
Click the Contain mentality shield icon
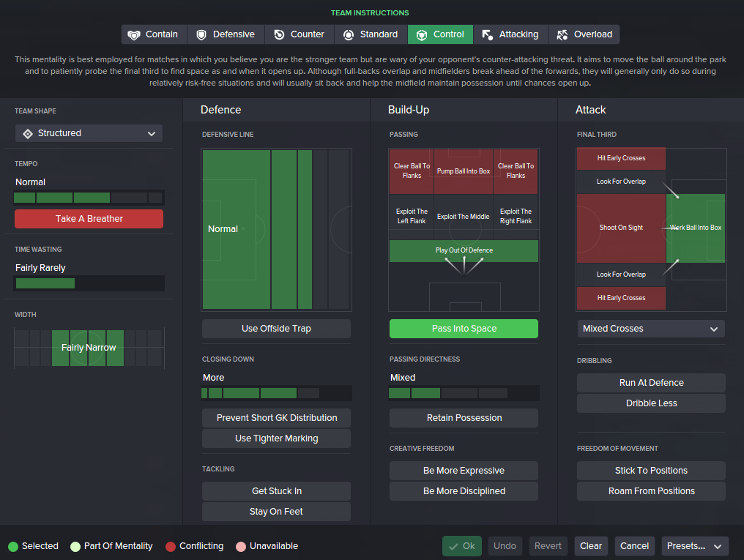coord(134,34)
